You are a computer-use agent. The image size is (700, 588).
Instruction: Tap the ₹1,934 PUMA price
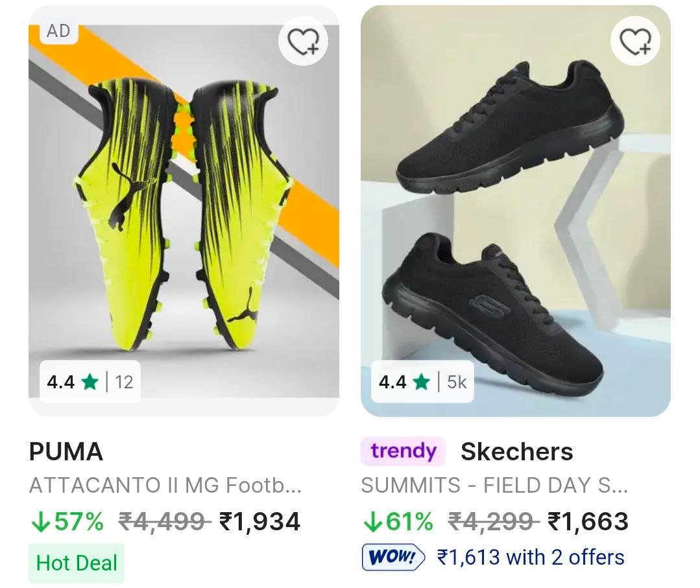tap(259, 521)
